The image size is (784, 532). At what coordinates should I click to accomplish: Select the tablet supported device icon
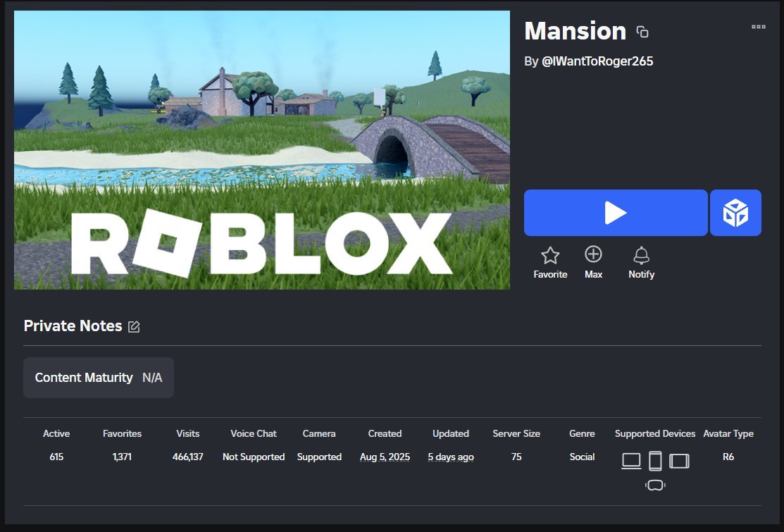[x=679, y=461]
